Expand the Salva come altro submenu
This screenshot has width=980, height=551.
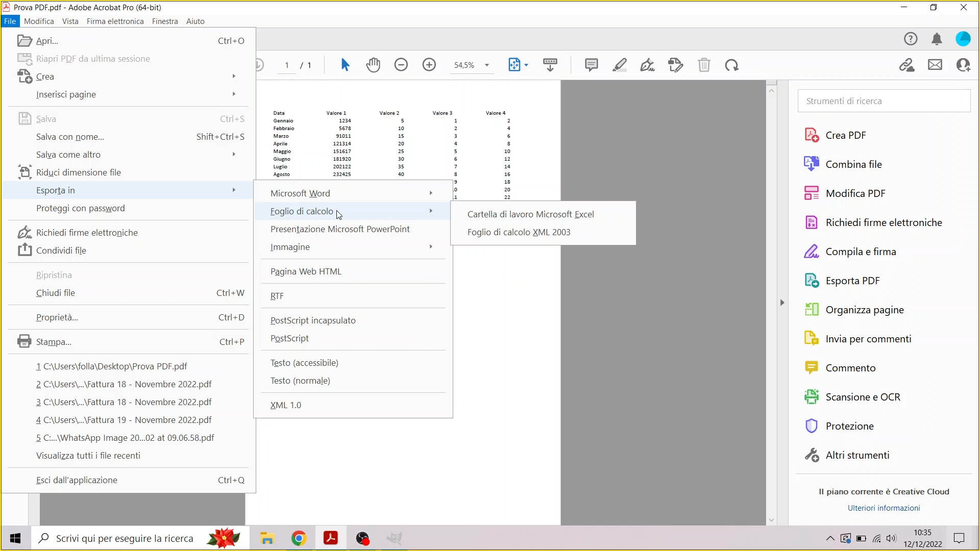(x=68, y=154)
